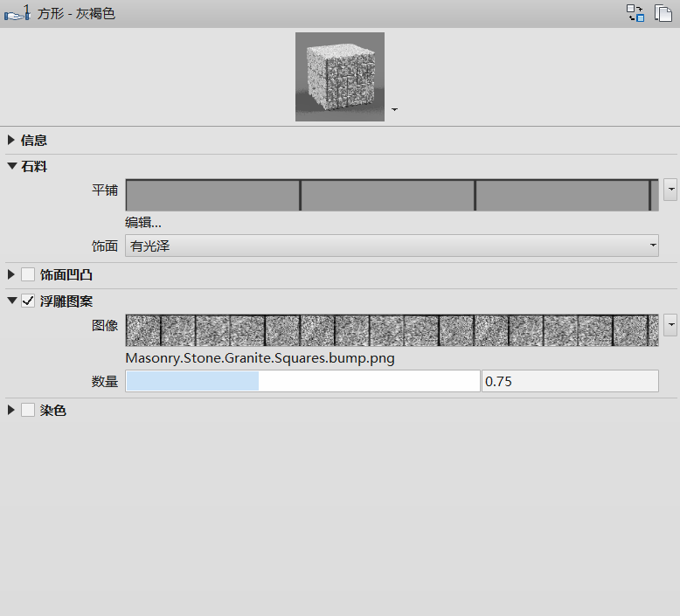
Task: Enable the 染色 checkbox
Action: click(28, 410)
